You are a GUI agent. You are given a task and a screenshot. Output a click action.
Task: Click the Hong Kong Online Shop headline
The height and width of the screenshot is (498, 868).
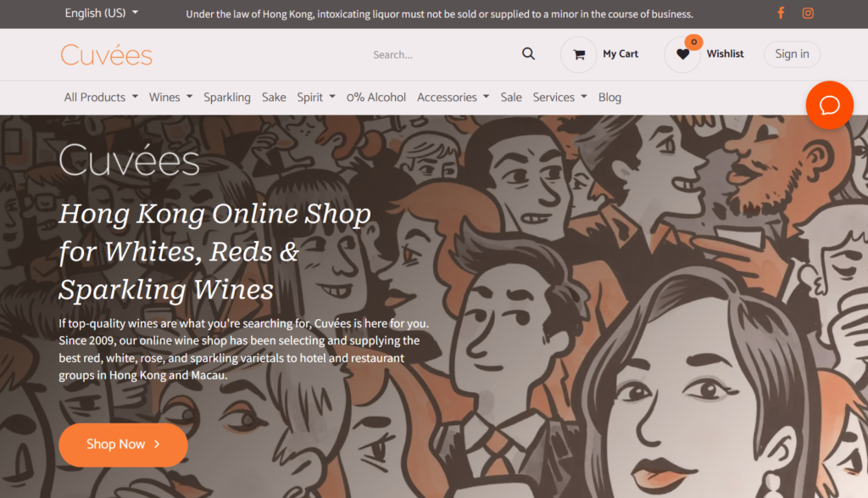coord(214,251)
